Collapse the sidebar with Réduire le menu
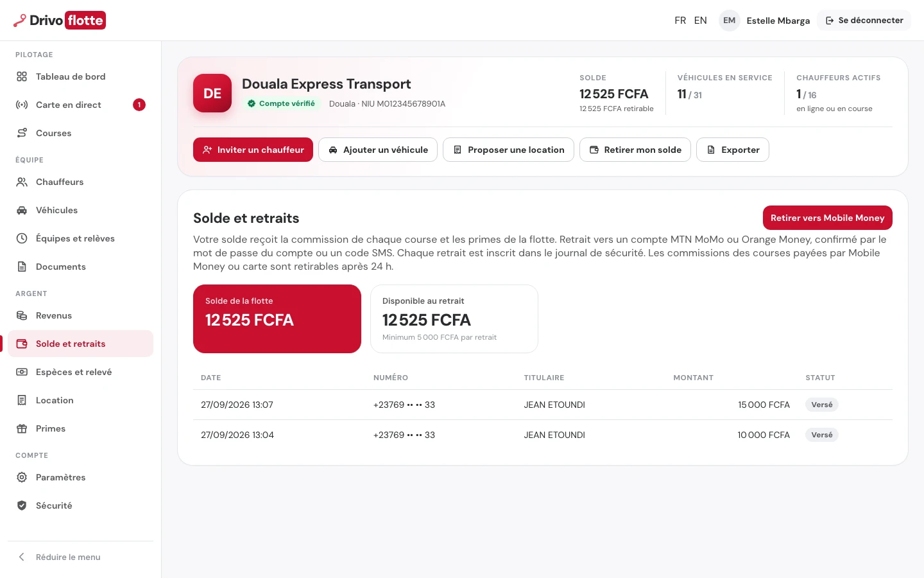924x578 pixels. [81, 557]
